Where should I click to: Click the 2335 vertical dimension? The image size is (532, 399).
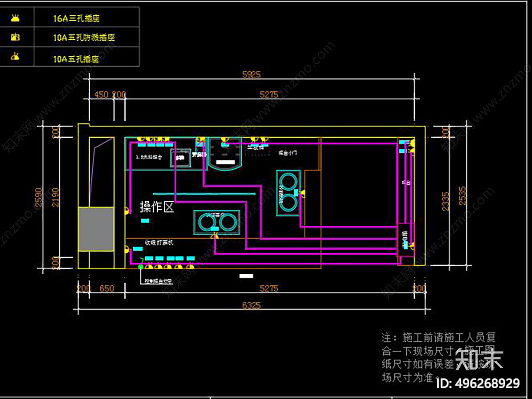tap(446, 201)
